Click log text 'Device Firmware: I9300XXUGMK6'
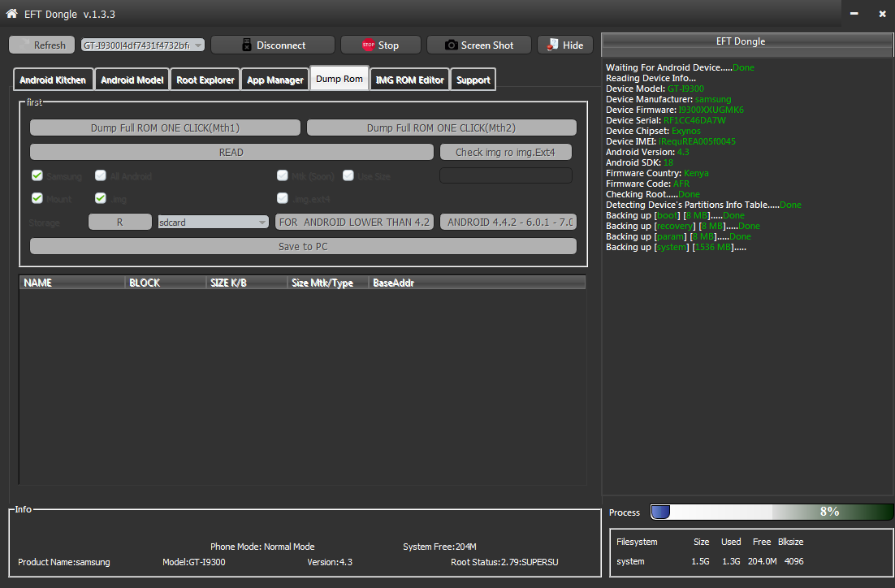The height and width of the screenshot is (588, 895). (x=675, y=110)
